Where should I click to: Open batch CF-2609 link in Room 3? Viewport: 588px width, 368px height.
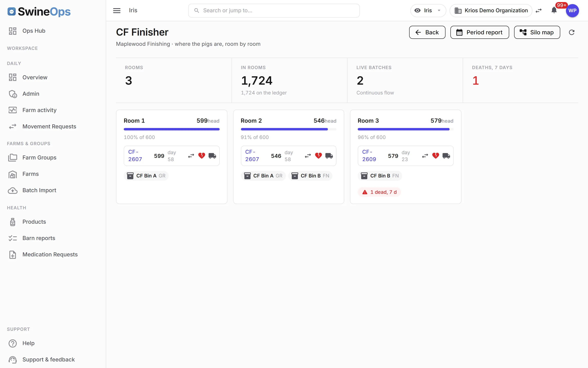[369, 156]
